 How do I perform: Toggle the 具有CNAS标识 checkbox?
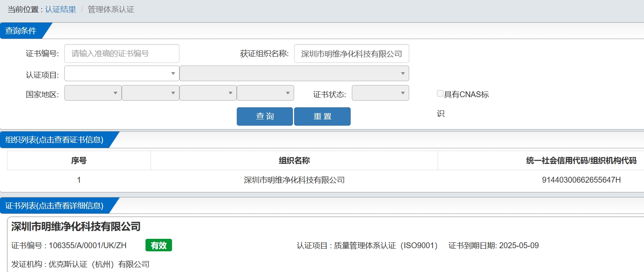[440, 93]
